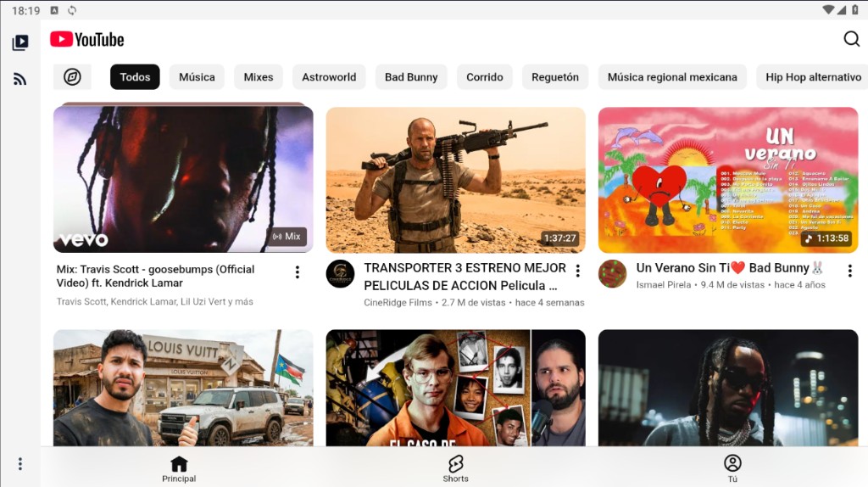
Task: Click the YouTube logo
Action: pos(87,39)
